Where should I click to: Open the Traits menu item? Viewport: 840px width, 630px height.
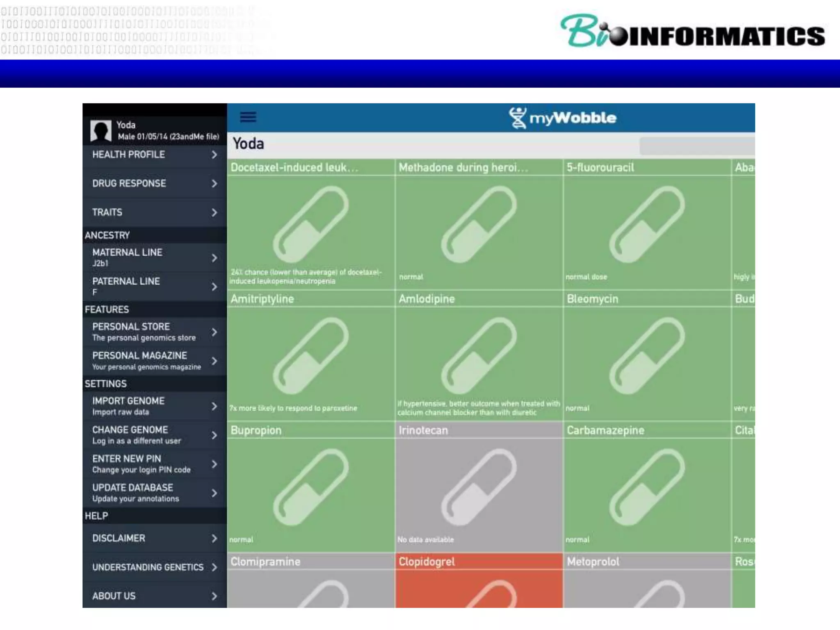click(107, 212)
